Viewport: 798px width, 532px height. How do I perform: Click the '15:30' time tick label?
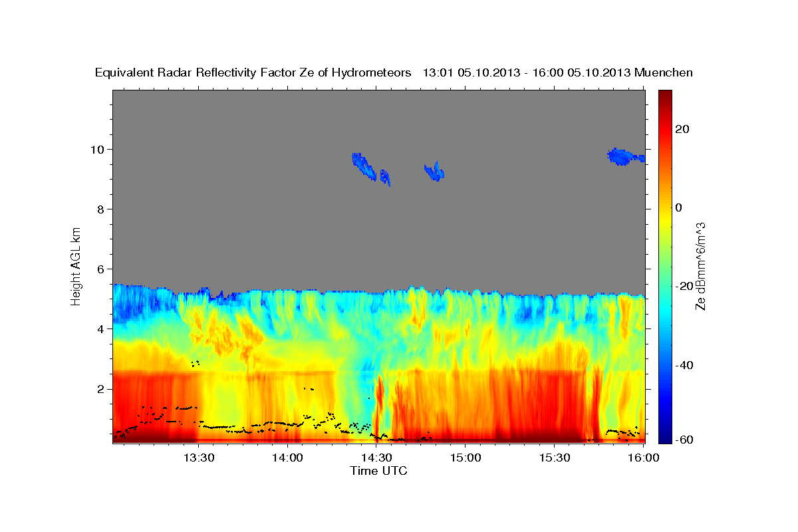click(555, 458)
